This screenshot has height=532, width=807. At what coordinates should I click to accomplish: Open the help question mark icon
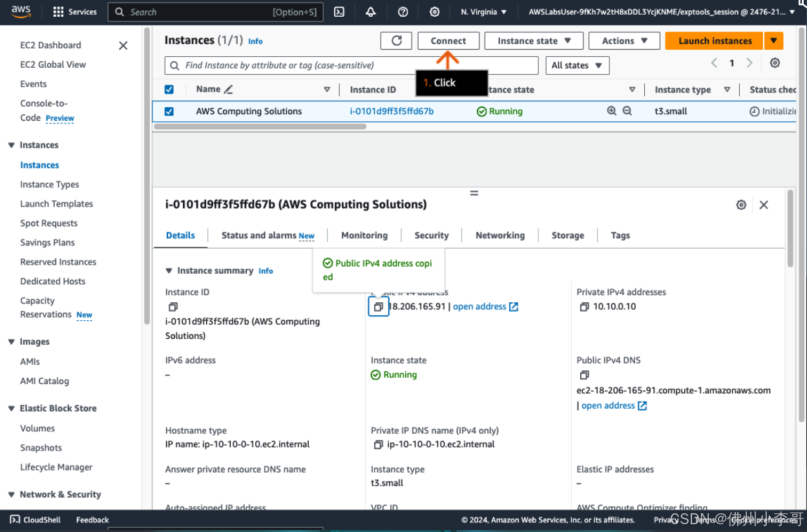pyautogui.click(x=403, y=12)
